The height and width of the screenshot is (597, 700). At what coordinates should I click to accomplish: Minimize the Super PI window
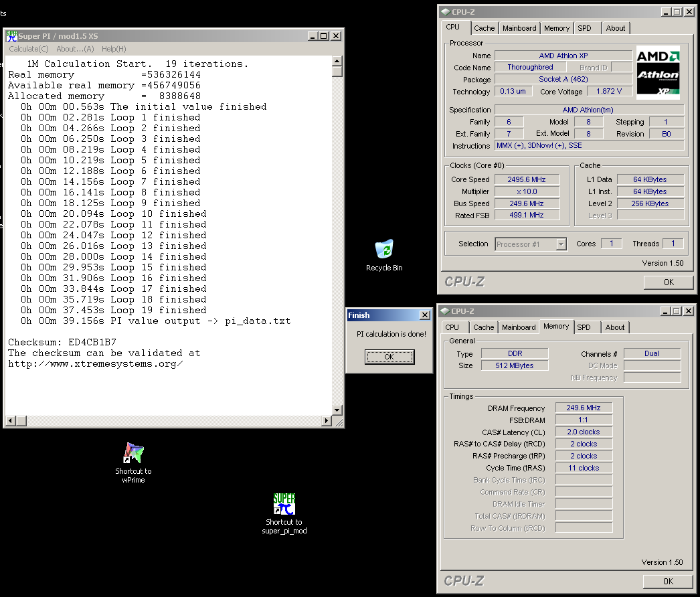(313, 36)
